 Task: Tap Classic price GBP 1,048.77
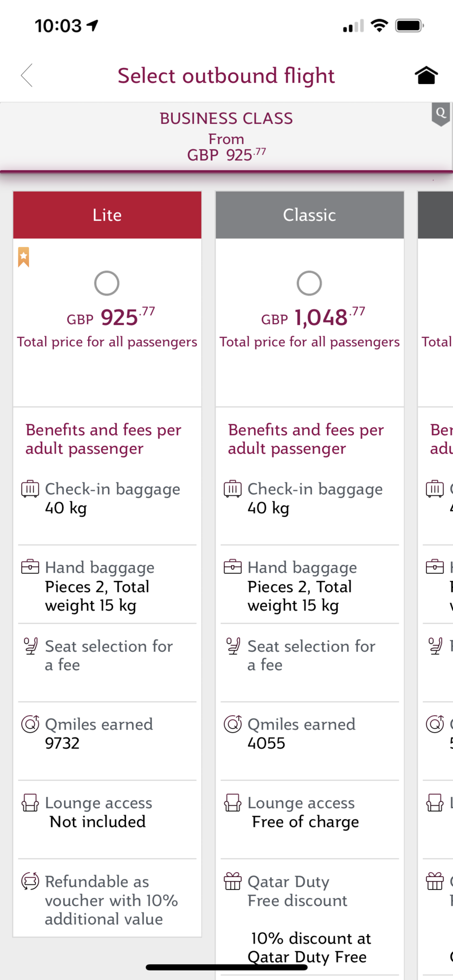coord(313,318)
